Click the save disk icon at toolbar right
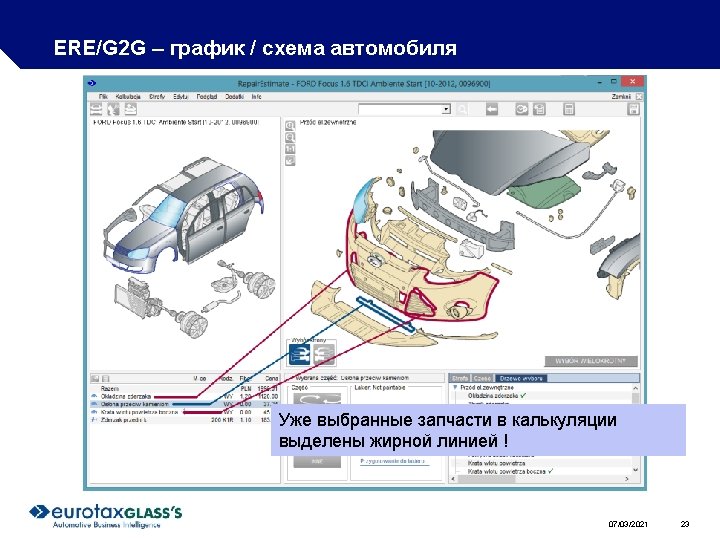The height and width of the screenshot is (540, 720). (634, 109)
